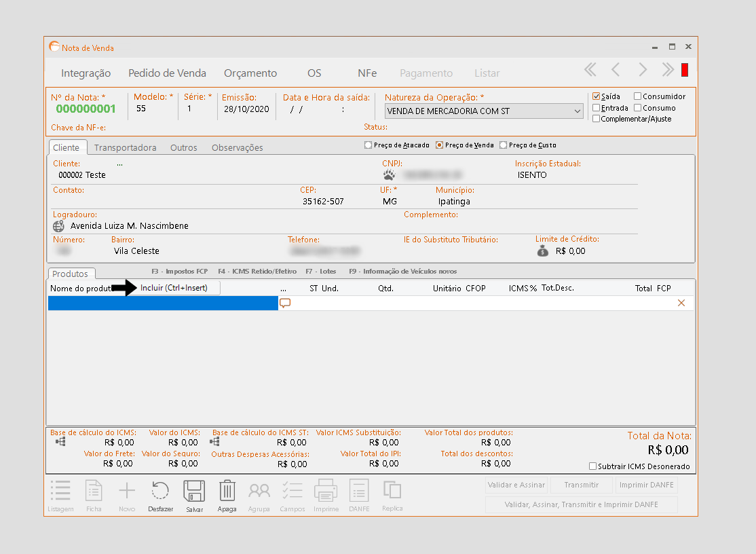Click the money bag credit limit icon

coord(542,251)
